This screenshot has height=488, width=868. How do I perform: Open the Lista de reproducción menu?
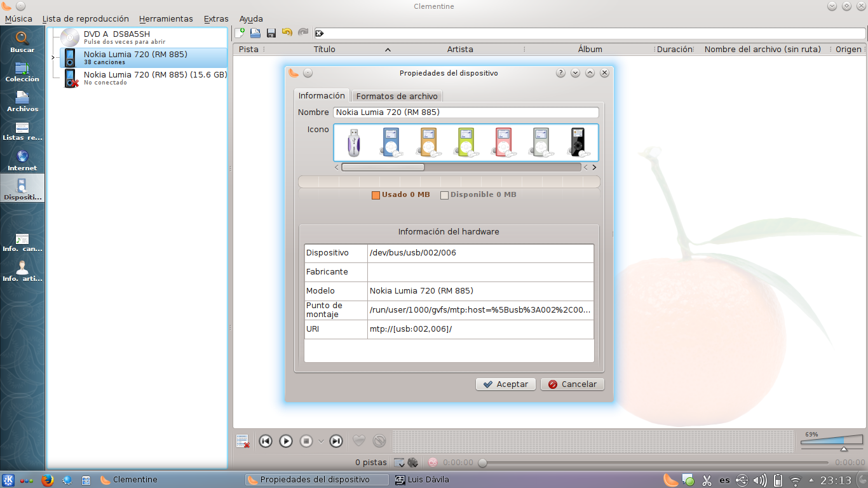coord(86,19)
